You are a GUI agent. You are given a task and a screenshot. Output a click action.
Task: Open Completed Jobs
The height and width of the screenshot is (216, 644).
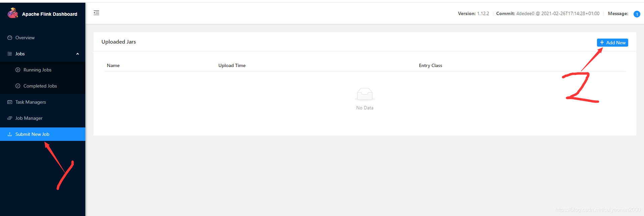(x=43, y=86)
